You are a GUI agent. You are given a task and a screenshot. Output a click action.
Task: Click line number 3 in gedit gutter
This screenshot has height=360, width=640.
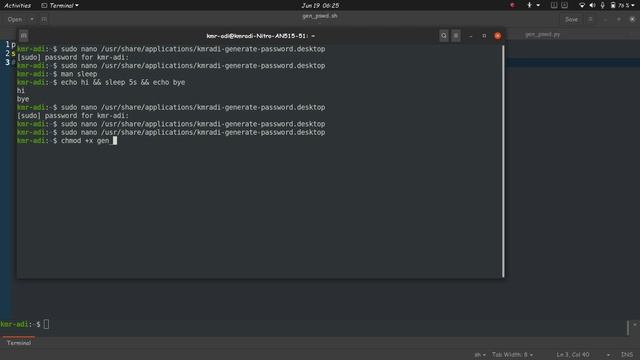tap(7, 62)
